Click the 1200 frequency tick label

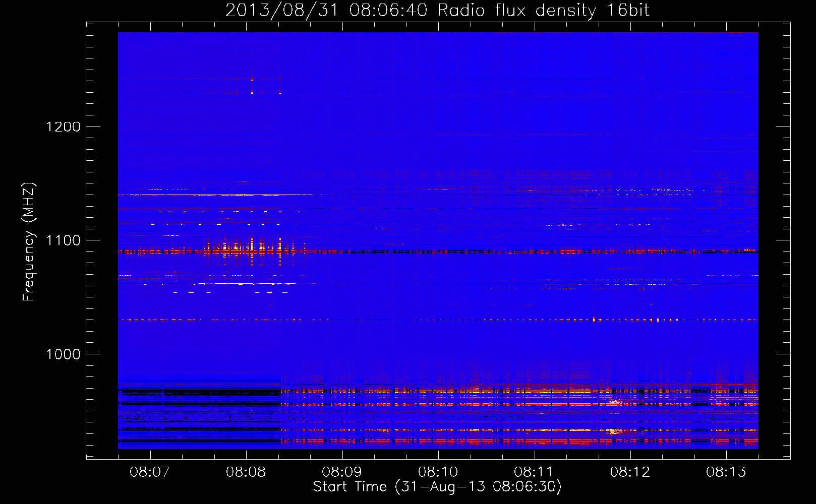pos(63,127)
